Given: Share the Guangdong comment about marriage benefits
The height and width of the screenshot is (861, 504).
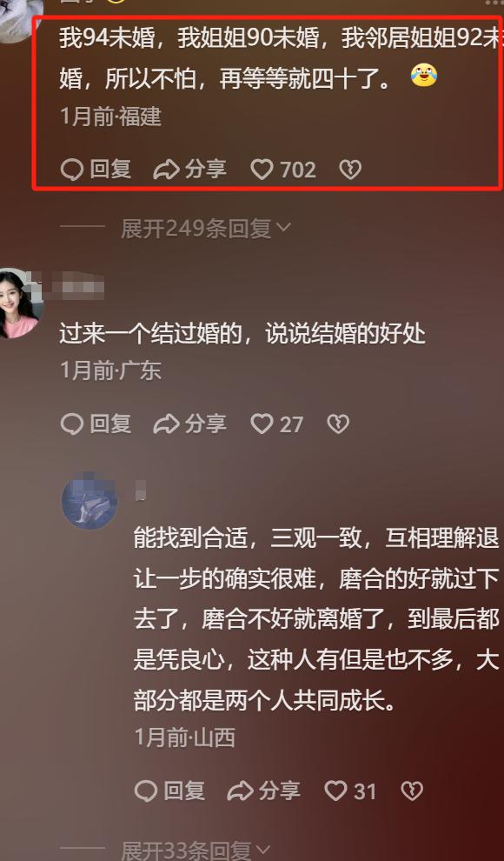Looking at the screenshot, I should click(189, 424).
